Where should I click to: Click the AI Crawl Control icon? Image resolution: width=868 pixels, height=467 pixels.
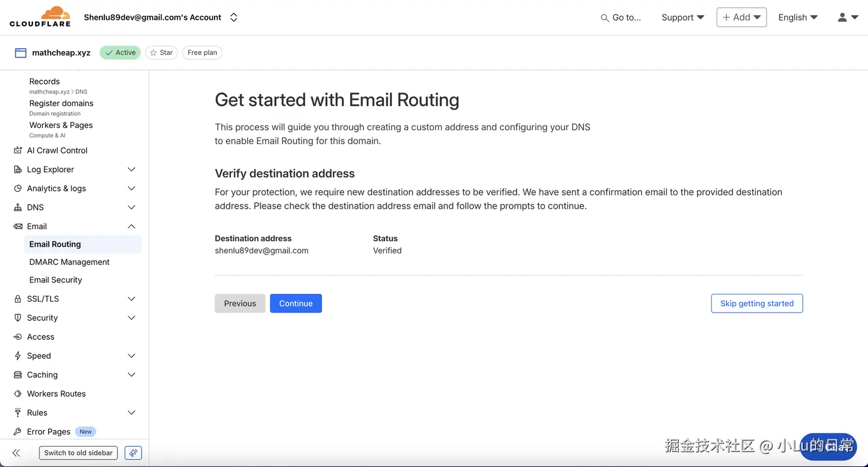(17, 150)
